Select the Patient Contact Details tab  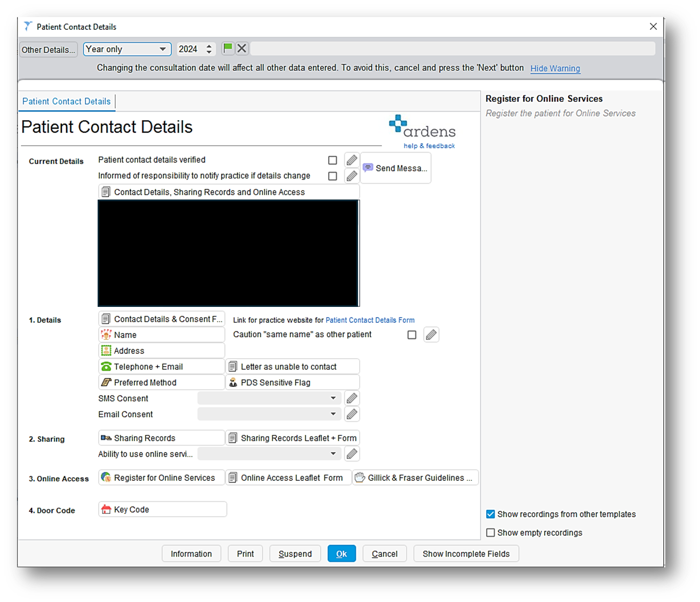[x=67, y=101]
